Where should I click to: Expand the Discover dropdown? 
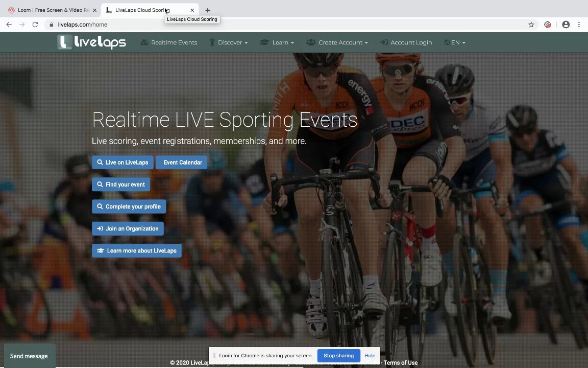click(228, 42)
